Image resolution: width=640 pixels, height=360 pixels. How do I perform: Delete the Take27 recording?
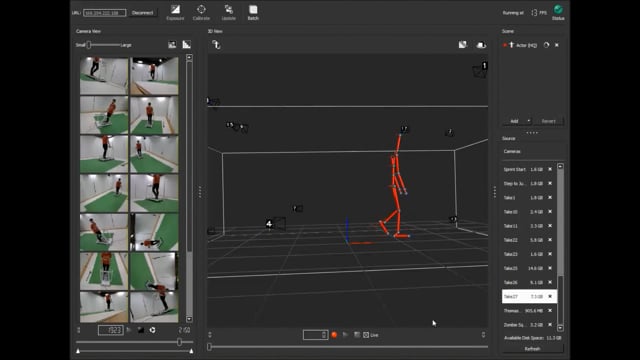tap(550, 296)
